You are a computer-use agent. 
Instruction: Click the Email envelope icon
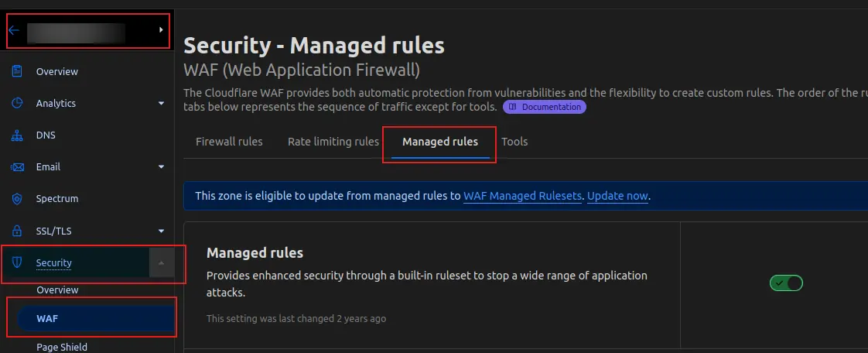(x=17, y=166)
